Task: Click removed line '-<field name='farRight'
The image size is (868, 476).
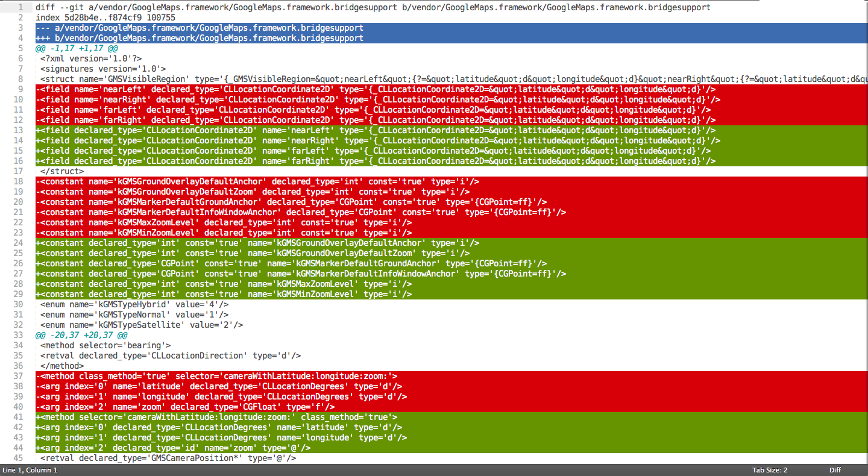Action: (x=451, y=121)
